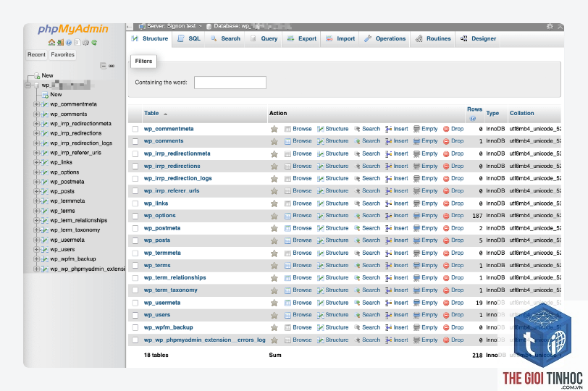Check the wp_wpfm_backup row checkbox

pyautogui.click(x=135, y=328)
